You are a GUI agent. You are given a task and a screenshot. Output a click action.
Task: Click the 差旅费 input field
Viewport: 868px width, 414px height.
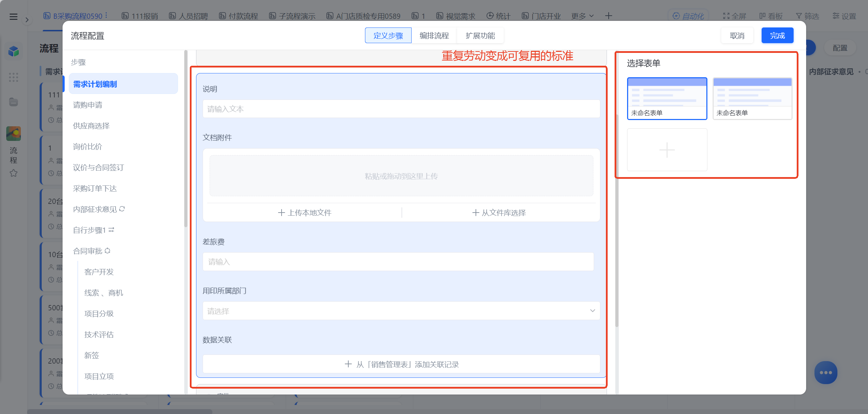pyautogui.click(x=398, y=262)
